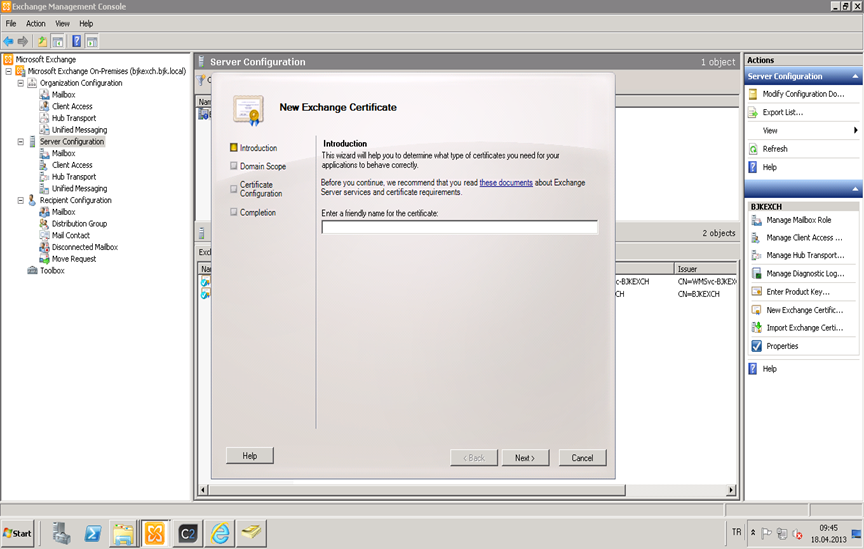Click Refresh in Actions pane
Viewport: 864px width, 549px height.
pos(775,149)
